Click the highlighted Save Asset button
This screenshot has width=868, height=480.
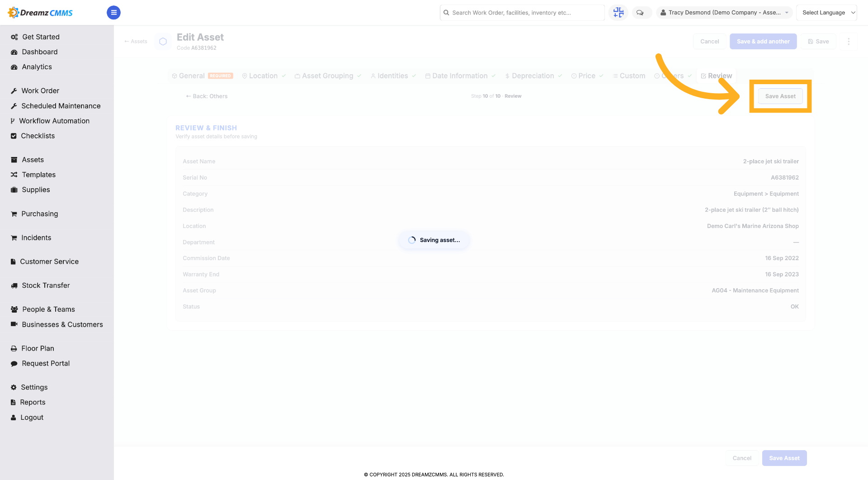(x=780, y=96)
